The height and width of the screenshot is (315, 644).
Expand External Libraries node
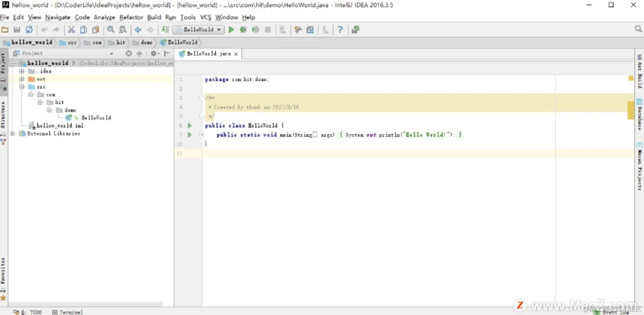click(x=12, y=133)
